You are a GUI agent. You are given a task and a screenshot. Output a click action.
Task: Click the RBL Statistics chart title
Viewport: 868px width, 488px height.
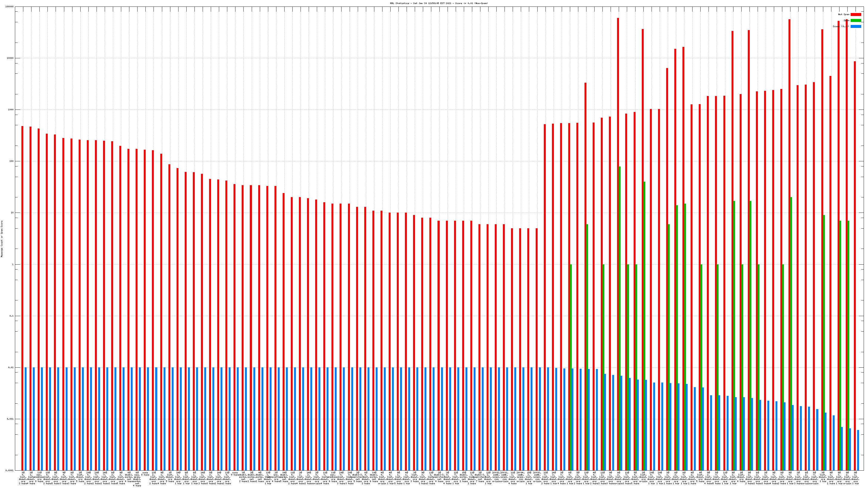439,3
